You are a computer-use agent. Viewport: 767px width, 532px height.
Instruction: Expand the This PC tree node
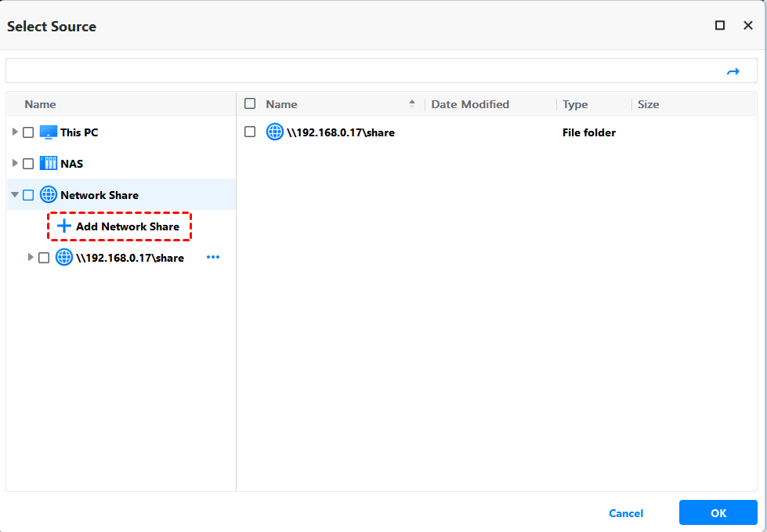point(15,132)
